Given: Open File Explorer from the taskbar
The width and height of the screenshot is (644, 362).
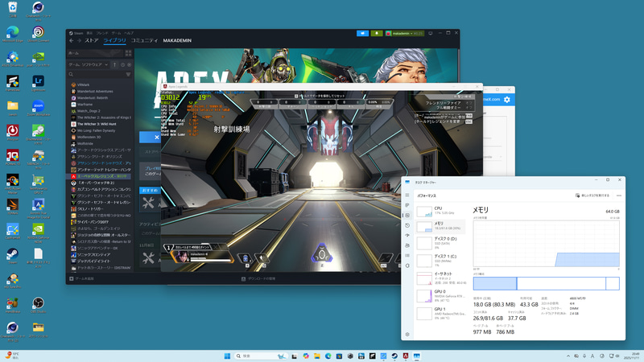Looking at the screenshot, I should (316, 356).
